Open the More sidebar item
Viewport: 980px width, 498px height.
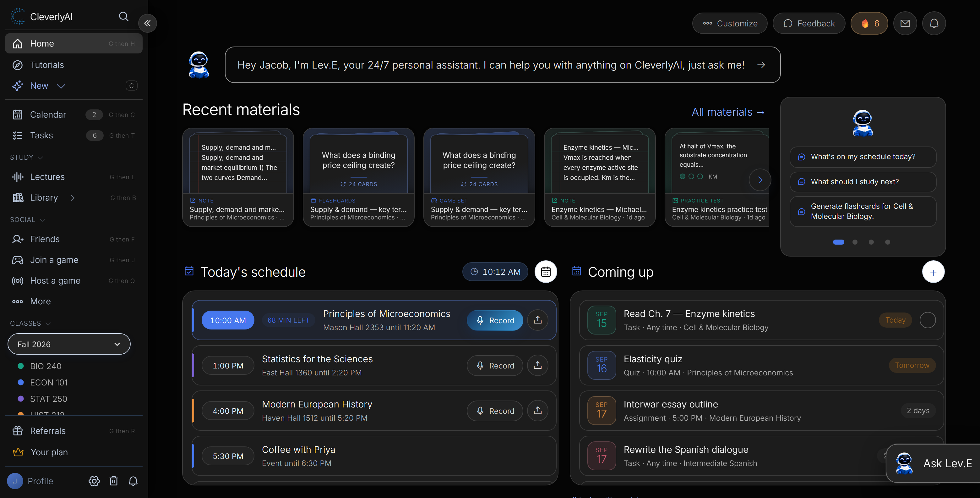tap(73, 301)
